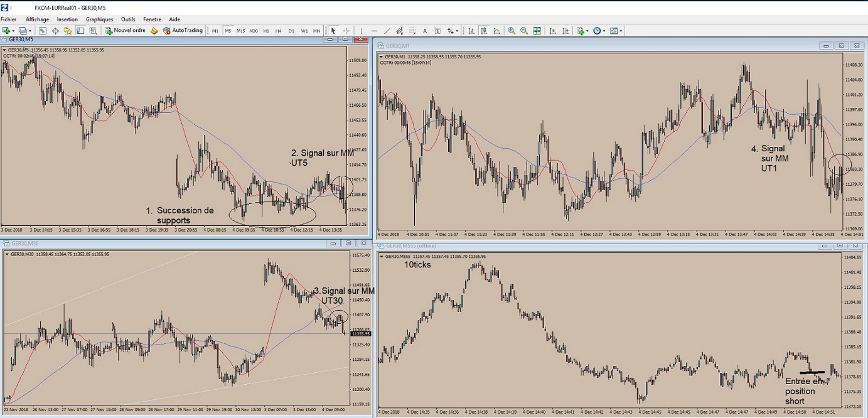Expand the templates dropdown arrow
The width and height of the screenshot is (868, 418).
point(621,31)
